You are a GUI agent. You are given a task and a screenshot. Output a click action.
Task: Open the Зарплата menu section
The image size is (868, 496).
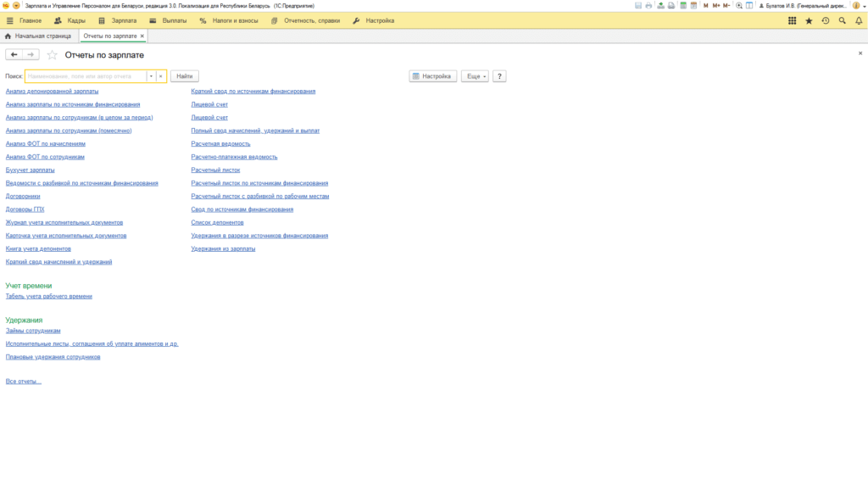(117, 20)
